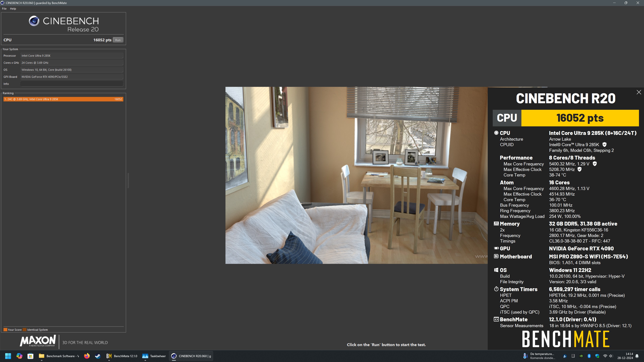This screenshot has height=362, width=644.
Task: Click the 'NVIDIA GeForce RTX 4090' GPU value
Action: click(x=581, y=248)
